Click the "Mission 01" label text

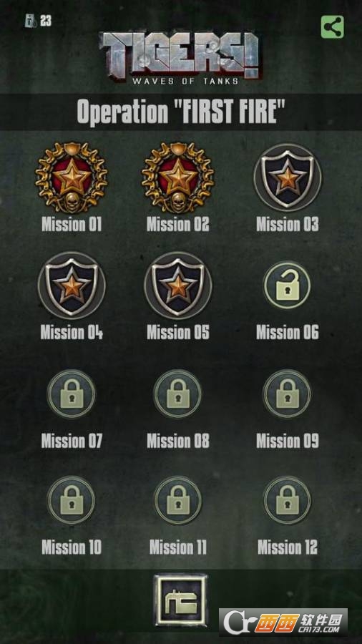(72, 224)
